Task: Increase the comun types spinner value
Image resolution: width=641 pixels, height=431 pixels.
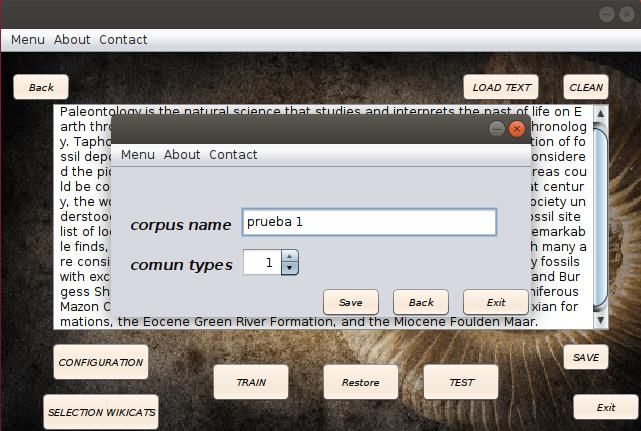Action: pyautogui.click(x=289, y=257)
